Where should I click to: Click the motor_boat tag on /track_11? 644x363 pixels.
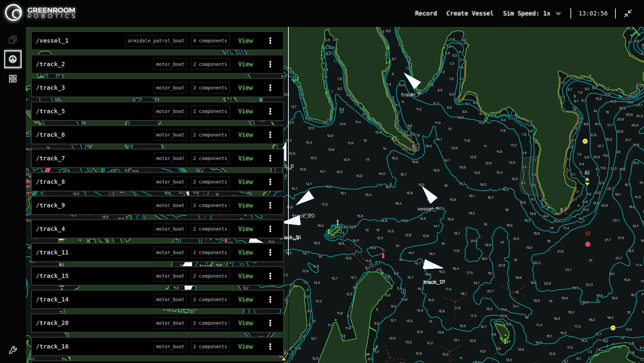170,252
